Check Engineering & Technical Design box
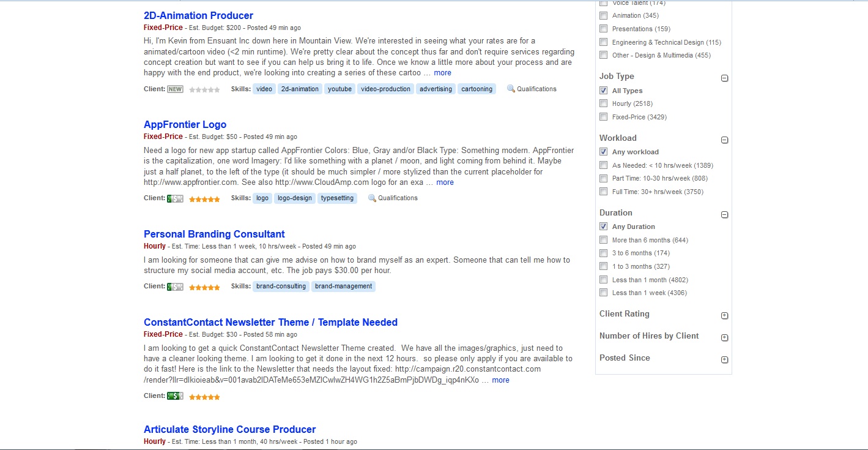Image resolution: width=868 pixels, height=450 pixels. click(604, 42)
